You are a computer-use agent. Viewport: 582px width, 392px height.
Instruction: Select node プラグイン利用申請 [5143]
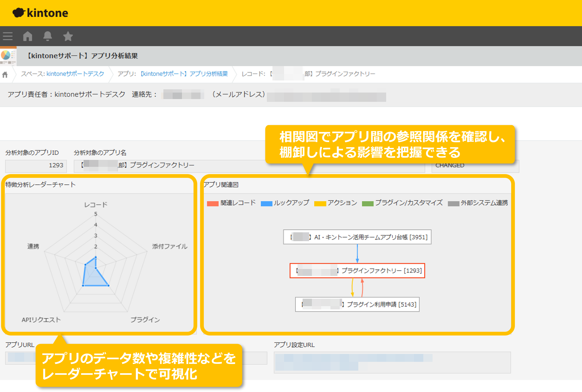(x=357, y=304)
